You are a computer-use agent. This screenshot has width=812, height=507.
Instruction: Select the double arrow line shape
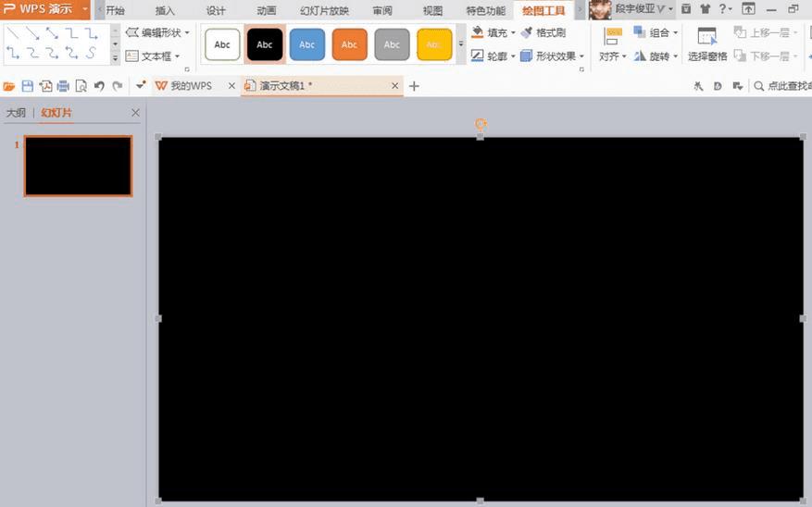pyautogui.click(x=52, y=34)
